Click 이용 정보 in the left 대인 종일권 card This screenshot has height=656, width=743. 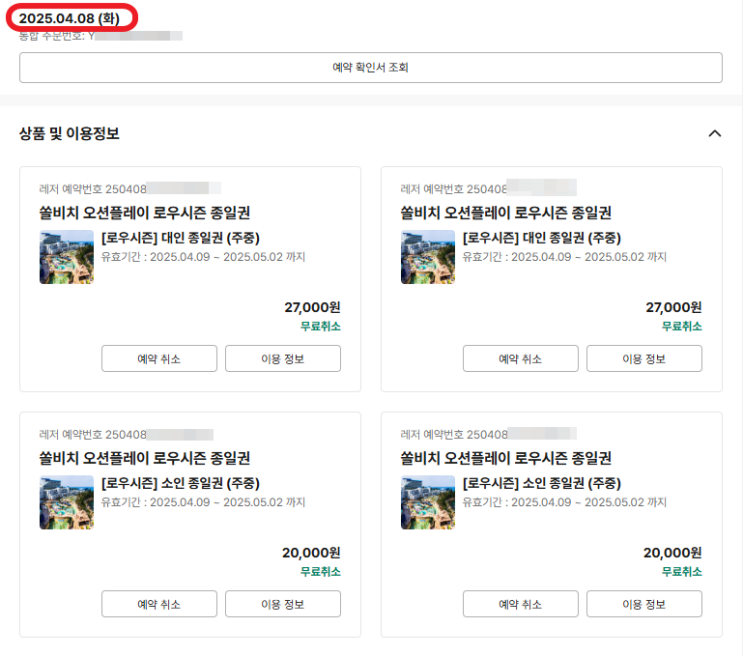pos(283,359)
